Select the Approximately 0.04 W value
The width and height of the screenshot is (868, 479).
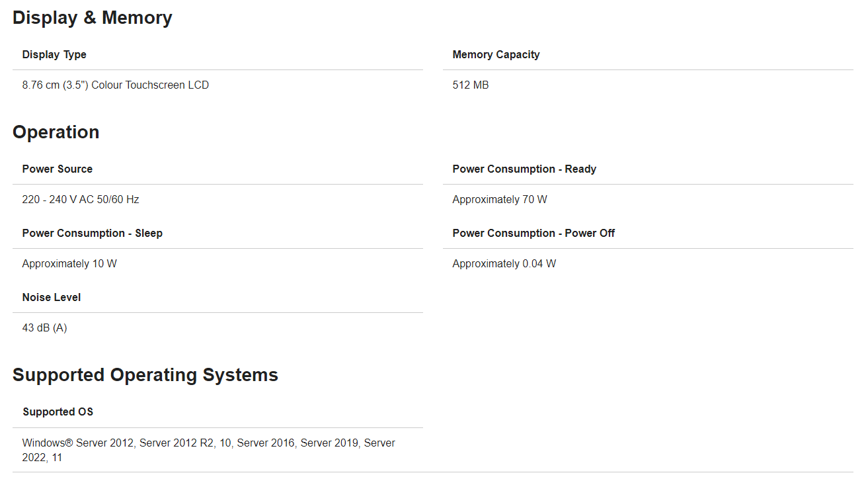click(504, 263)
